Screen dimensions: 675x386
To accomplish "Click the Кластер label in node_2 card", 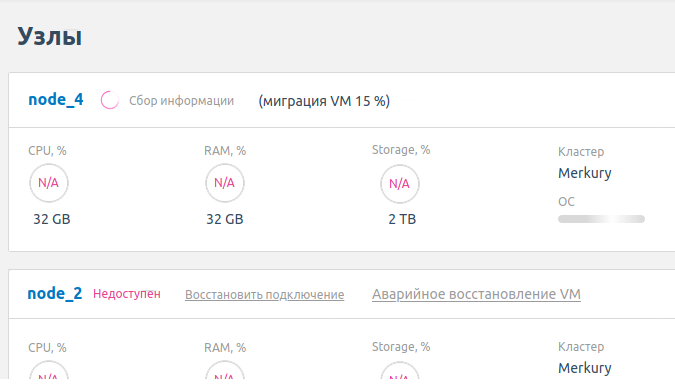I will 581,346.
